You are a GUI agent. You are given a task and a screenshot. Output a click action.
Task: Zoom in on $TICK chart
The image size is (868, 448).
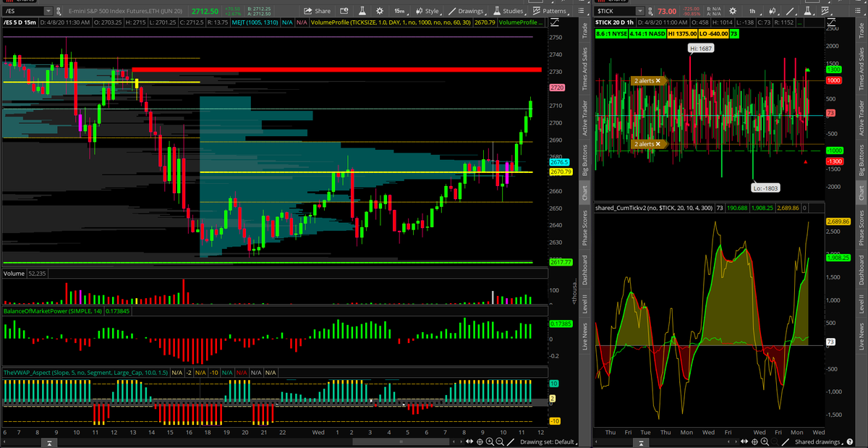tap(765, 441)
